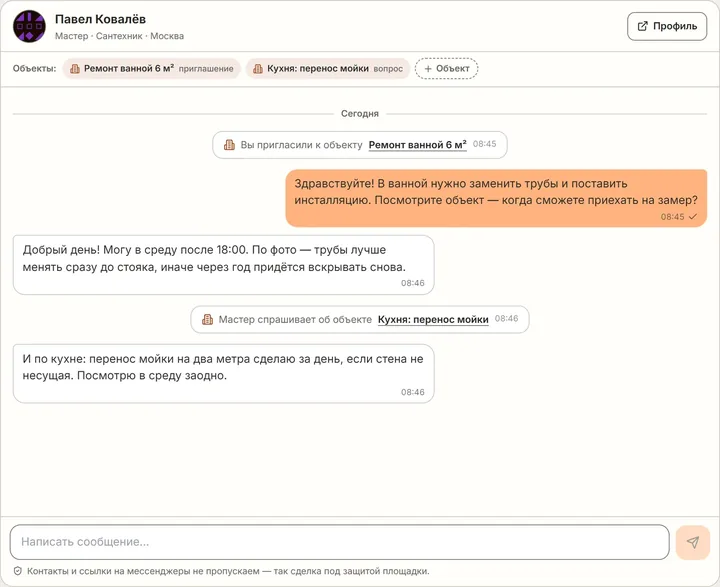Select the Ремонт ванной 6 м² object chip

(x=152, y=69)
